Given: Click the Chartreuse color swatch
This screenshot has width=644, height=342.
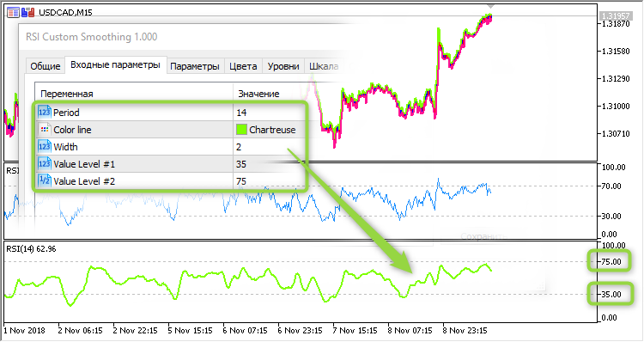Looking at the screenshot, I should tap(241, 130).
